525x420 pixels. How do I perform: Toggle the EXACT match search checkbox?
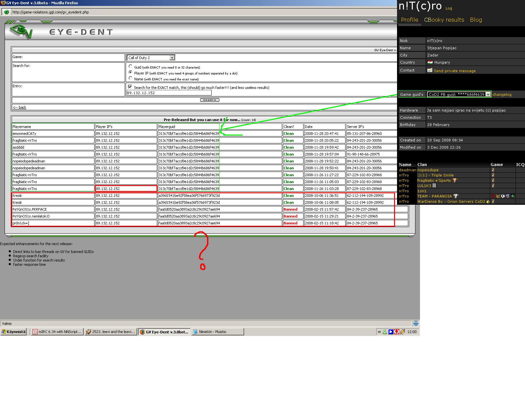click(x=130, y=87)
